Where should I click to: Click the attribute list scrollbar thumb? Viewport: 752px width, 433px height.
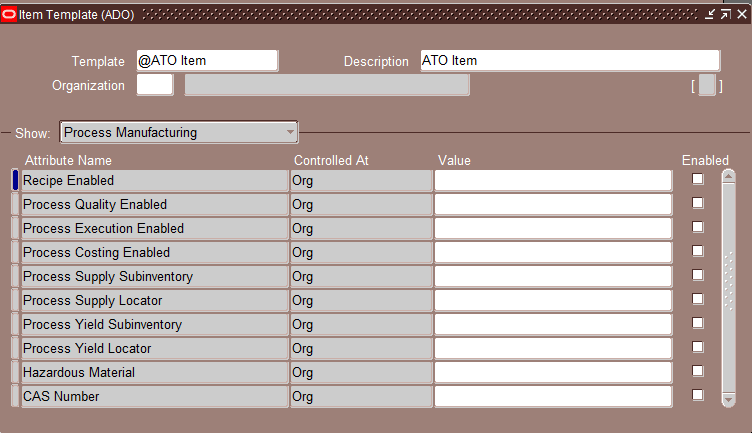(728, 281)
